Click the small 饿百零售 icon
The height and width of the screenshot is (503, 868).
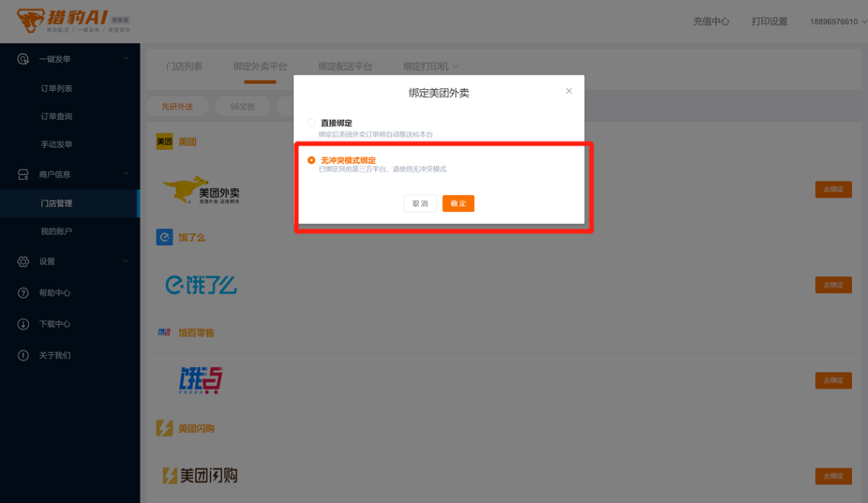click(165, 333)
